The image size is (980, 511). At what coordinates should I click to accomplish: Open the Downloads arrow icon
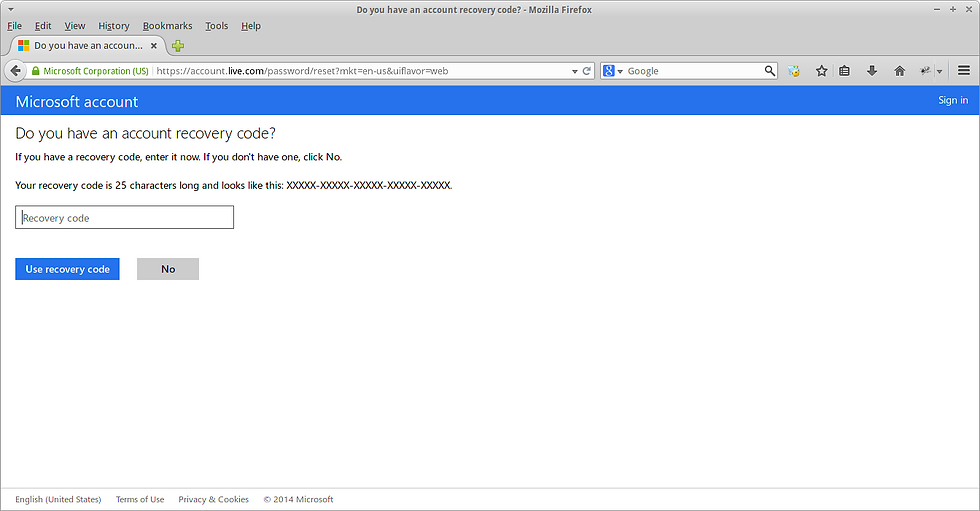[x=872, y=71]
